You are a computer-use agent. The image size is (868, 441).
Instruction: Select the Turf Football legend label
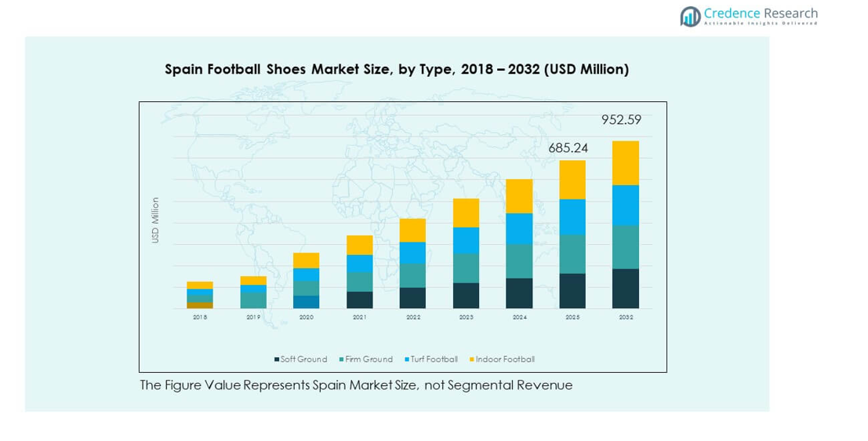[434, 359]
